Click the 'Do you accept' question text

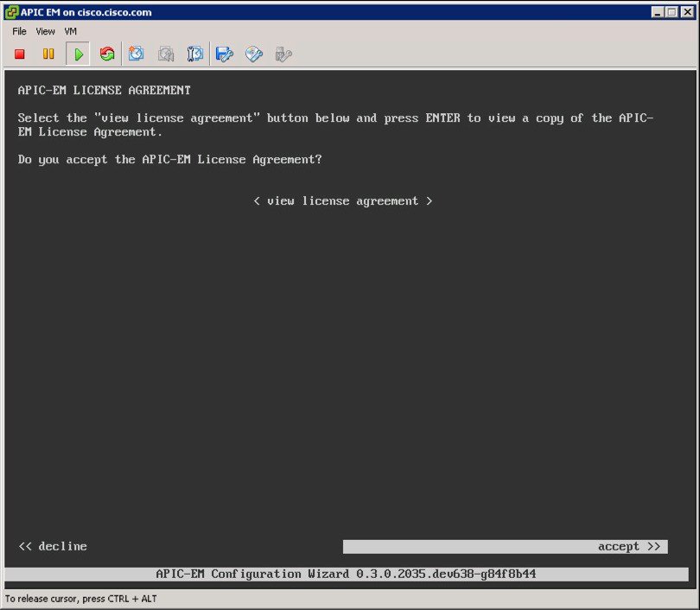pyautogui.click(x=169, y=160)
